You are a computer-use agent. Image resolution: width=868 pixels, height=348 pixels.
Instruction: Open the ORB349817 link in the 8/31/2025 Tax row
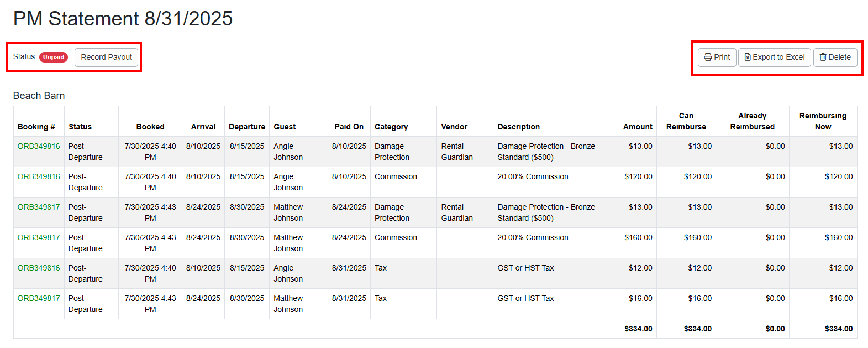[x=39, y=298]
